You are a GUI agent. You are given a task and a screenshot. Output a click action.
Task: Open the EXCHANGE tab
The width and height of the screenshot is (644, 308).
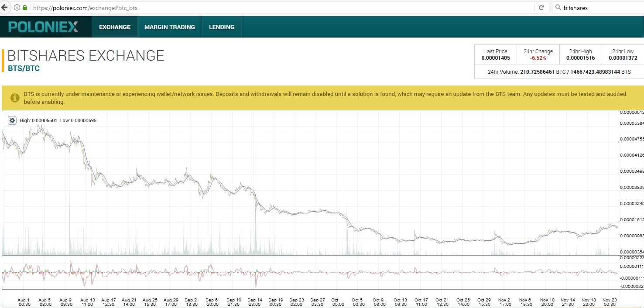115,27
